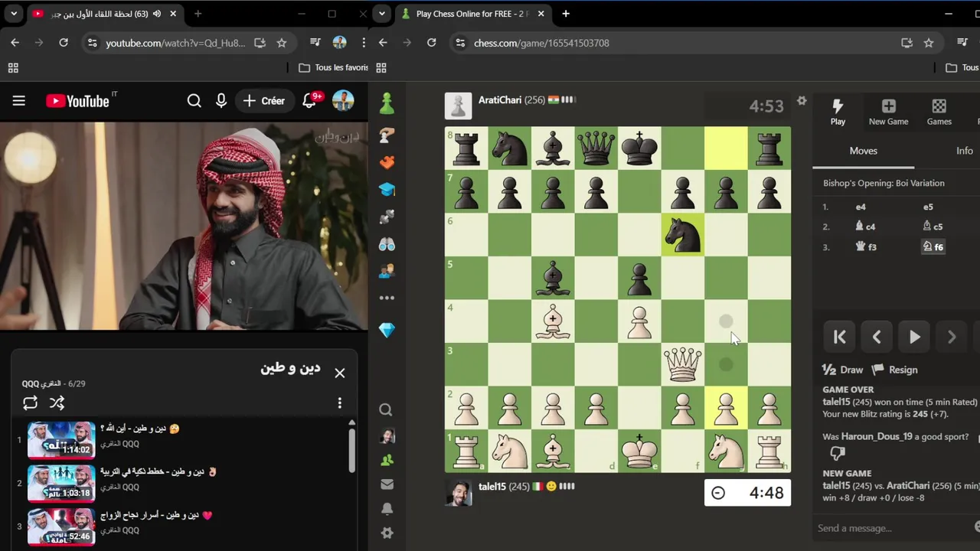This screenshot has width=980, height=551.
Task: Open the YouTube search magnifier icon
Action: pyautogui.click(x=194, y=101)
